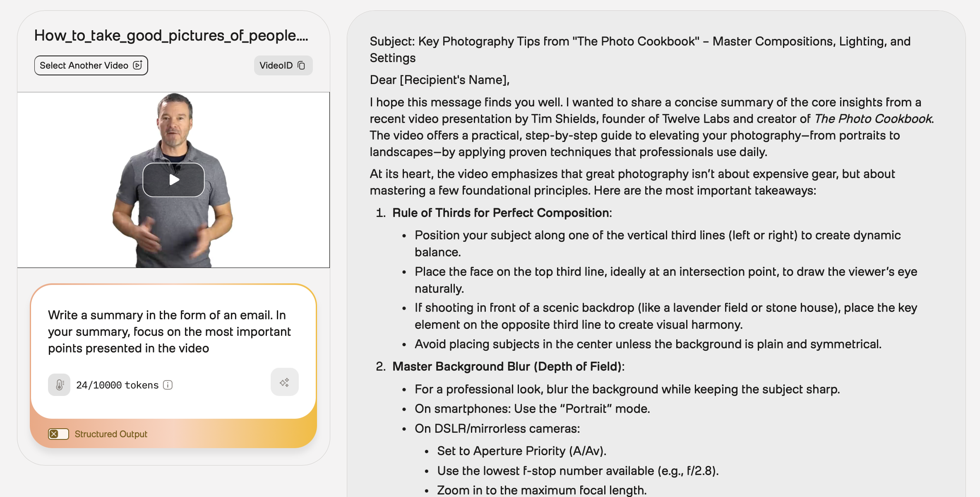980x497 pixels.
Task: Open the temperature setting thermometer icon
Action: click(x=59, y=385)
